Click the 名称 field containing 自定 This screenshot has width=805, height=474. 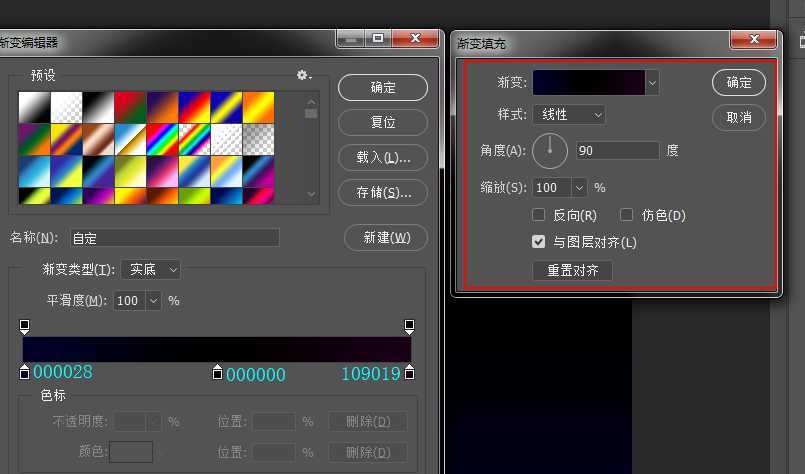pyautogui.click(x=174, y=238)
